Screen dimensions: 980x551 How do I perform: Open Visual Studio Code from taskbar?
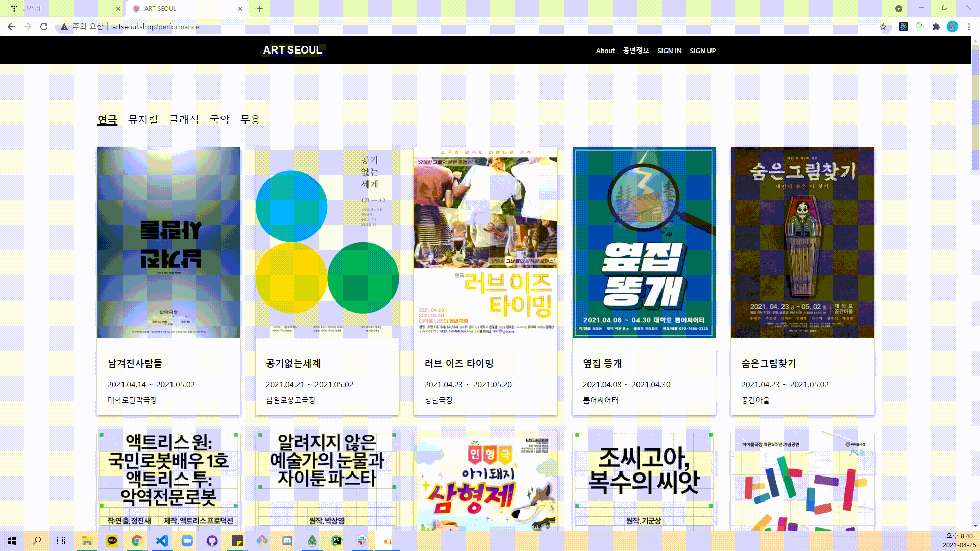[x=162, y=541]
